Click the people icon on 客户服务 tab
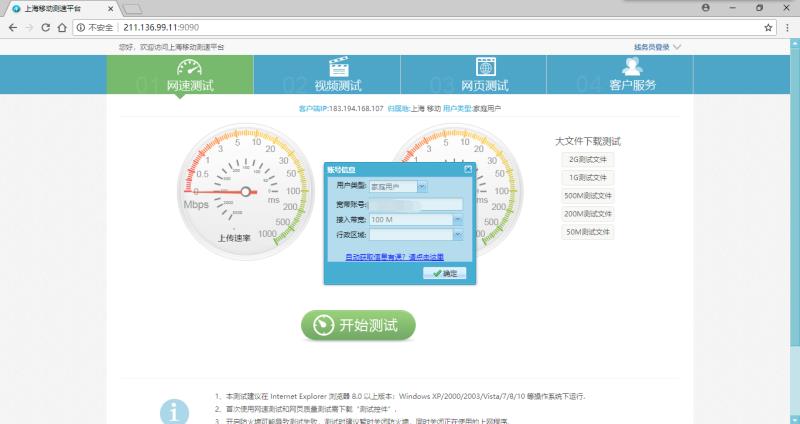This screenshot has width=800, height=424. [632, 66]
